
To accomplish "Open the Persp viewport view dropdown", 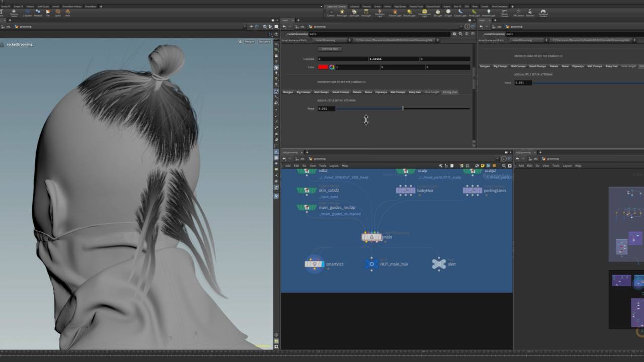I will pyautogui.click(x=249, y=42).
